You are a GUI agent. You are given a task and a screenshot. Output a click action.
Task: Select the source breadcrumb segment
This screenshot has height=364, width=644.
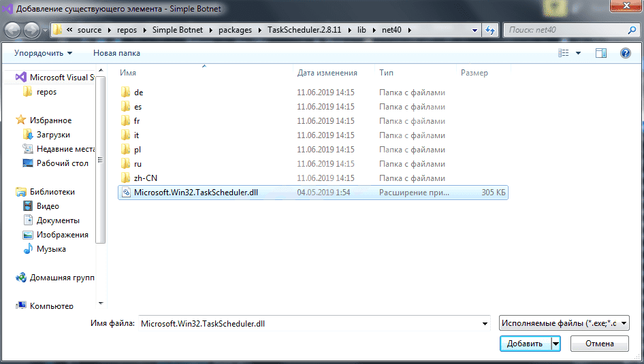[x=90, y=30]
